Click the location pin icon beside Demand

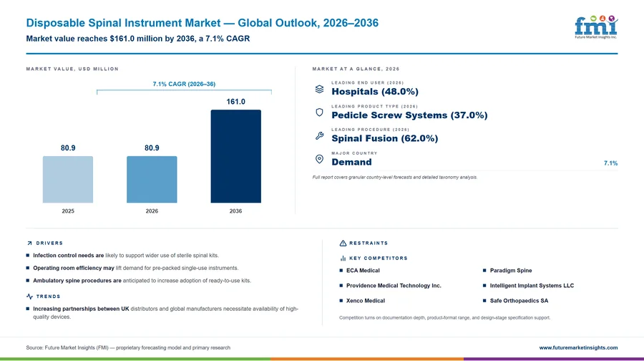pyautogui.click(x=319, y=159)
